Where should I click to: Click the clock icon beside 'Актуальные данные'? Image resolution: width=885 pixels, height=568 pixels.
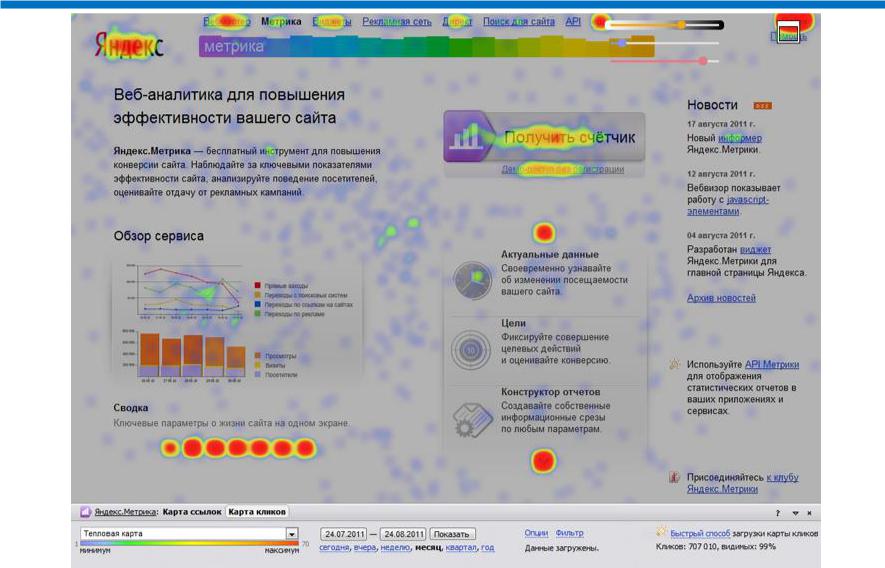472,279
